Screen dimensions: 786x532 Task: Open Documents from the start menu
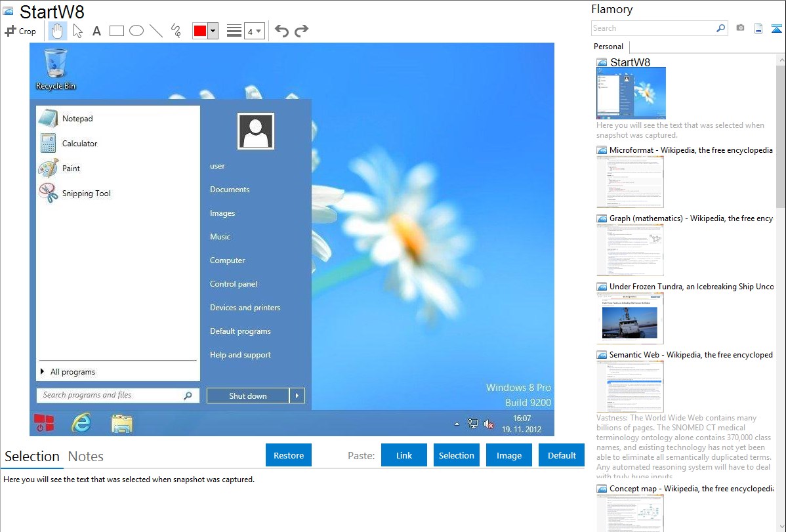(x=230, y=190)
